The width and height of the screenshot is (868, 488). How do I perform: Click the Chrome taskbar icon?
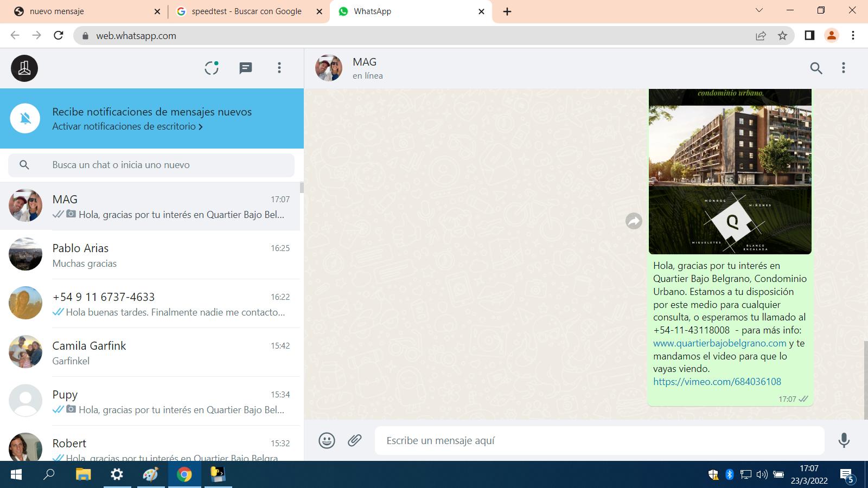[x=184, y=474]
